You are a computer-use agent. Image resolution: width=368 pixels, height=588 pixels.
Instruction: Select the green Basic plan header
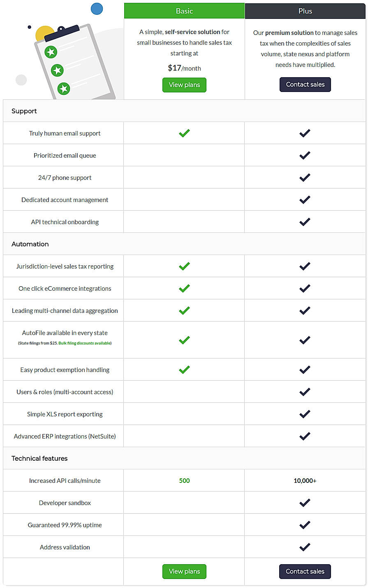coord(184,11)
